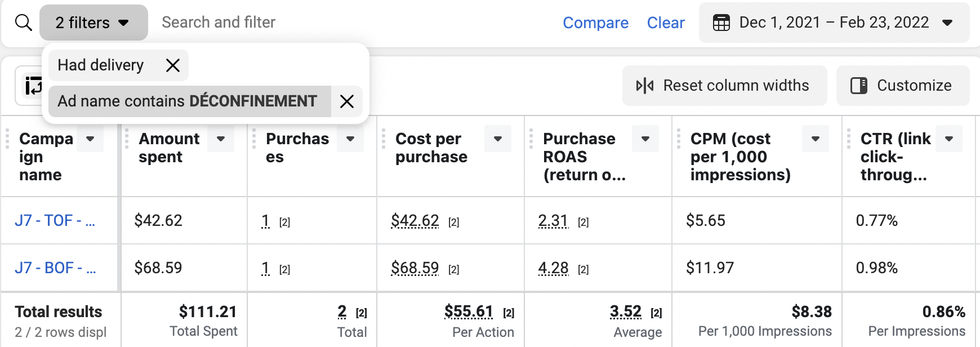Remove the Ad name contains DÉCONFINEMENT filter
The width and height of the screenshot is (980, 347).
point(347,101)
